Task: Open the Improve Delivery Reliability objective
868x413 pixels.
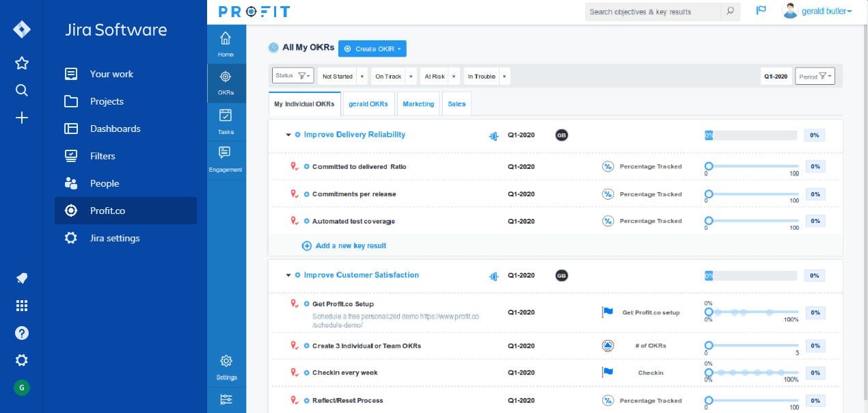Action: click(355, 135)
